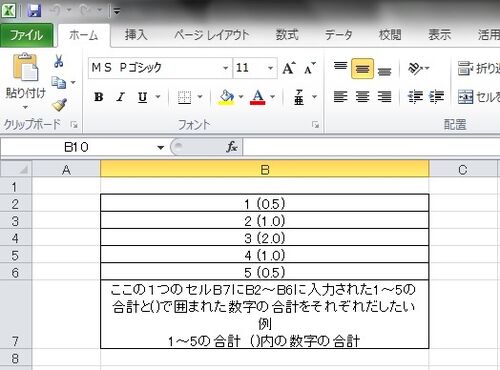Viewport: 500px width, 370px height.
Task: Open the fill color dropdown arrow
Action: (241, 97)
